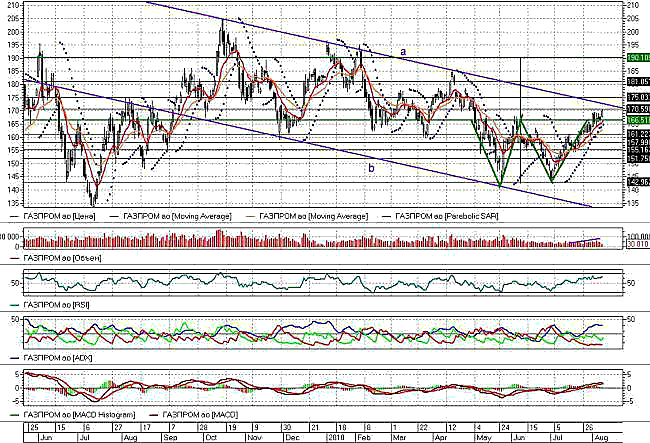The image size is (650, 443).
Task: Select the May month label on timeline
Action: 484,438
